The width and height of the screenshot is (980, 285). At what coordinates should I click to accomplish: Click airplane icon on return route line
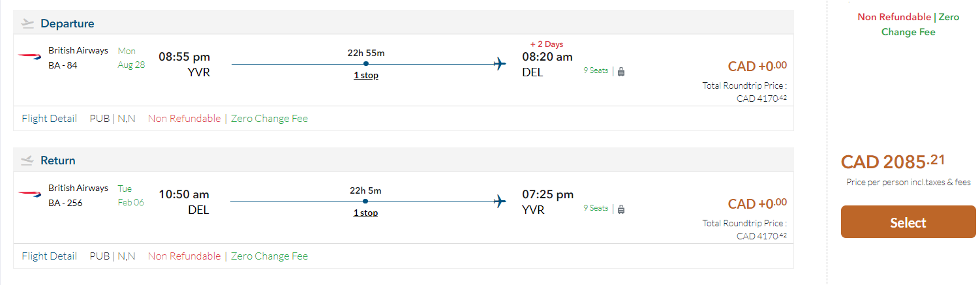click(x=500, y=202)
